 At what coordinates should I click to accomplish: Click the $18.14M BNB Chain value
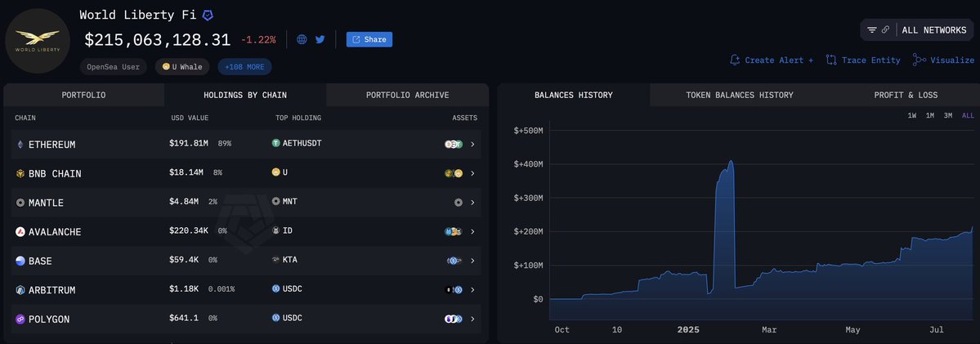186,172
